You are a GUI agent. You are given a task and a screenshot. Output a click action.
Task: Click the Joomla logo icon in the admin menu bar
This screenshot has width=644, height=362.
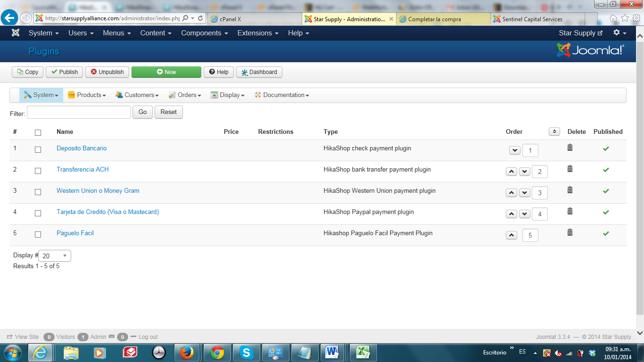(x=16, y=33)
